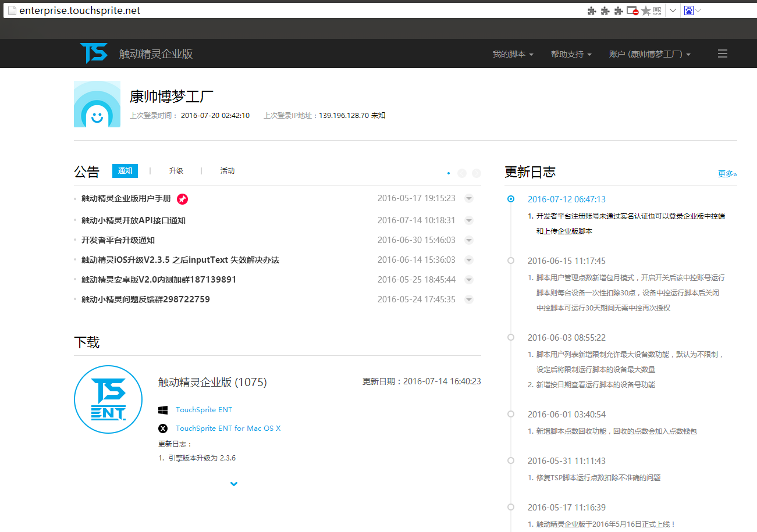The image size is (757, 532).
Task: Select the small blue first carousel dot
Action: click(448, 173)
